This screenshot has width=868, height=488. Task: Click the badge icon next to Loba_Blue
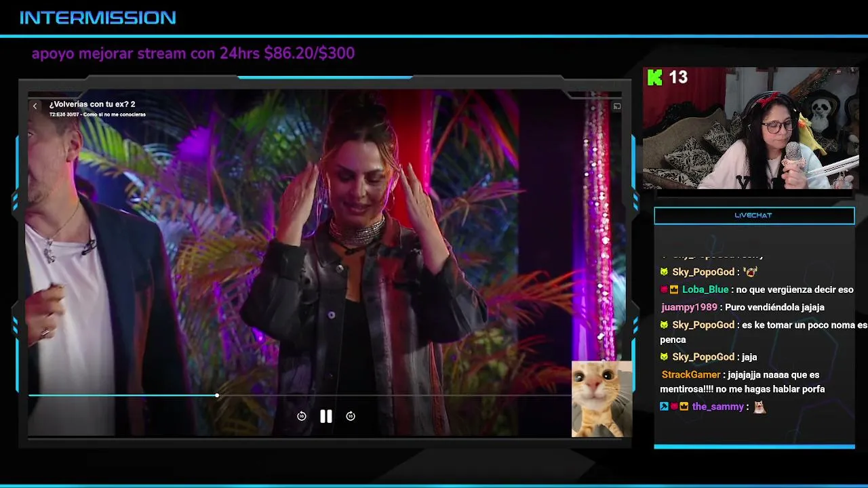pos(674,290)
